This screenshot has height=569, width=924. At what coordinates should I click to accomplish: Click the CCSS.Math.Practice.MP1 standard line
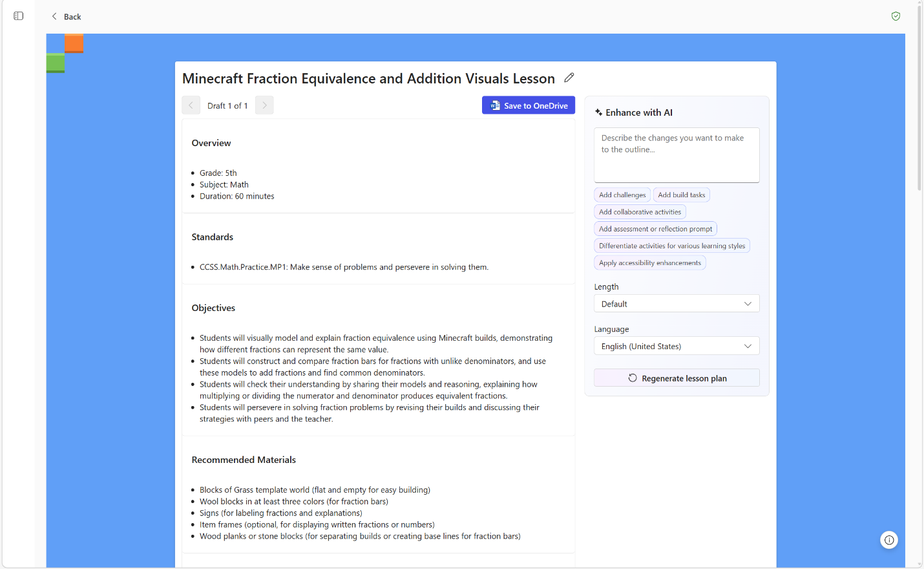tap(344, 267)
